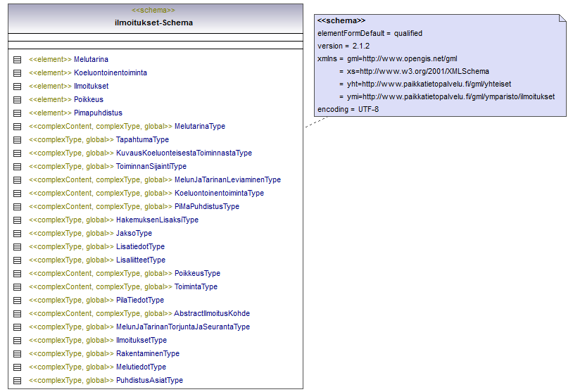Screen dimensions: 573x392
Task: Click the icon beside TapahtumaType
Action: [17, 140]
